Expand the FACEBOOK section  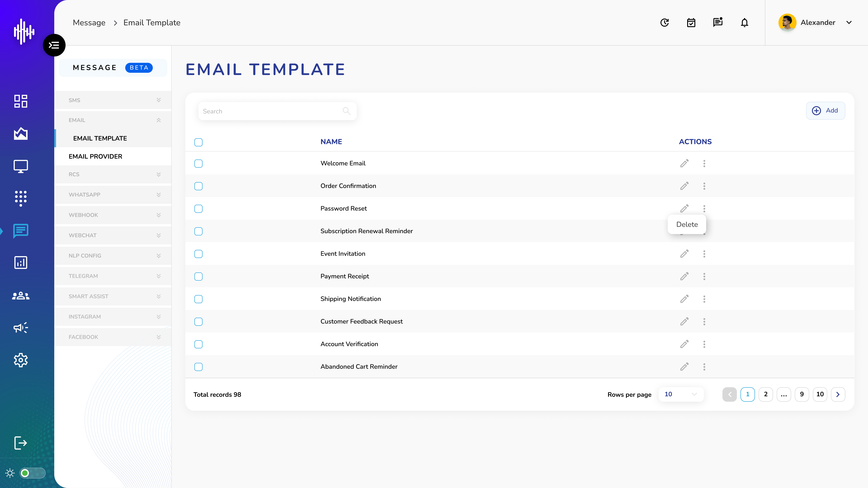point(113,337)
